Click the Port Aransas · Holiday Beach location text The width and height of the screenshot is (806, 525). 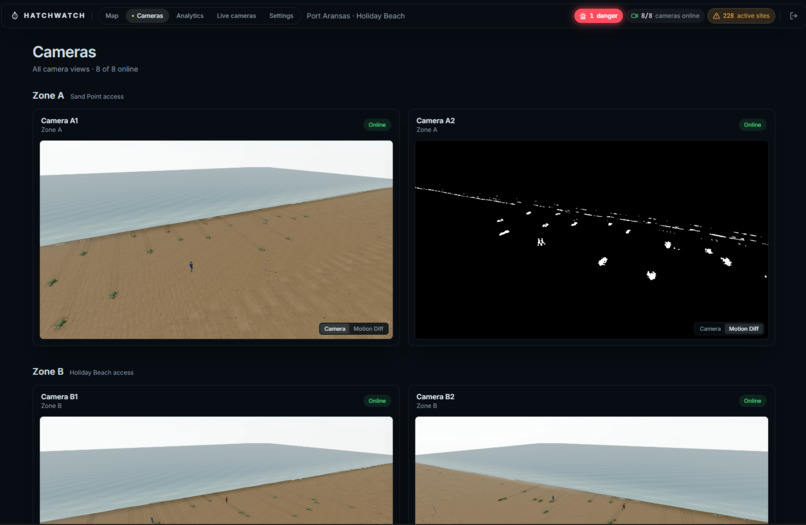356,16
